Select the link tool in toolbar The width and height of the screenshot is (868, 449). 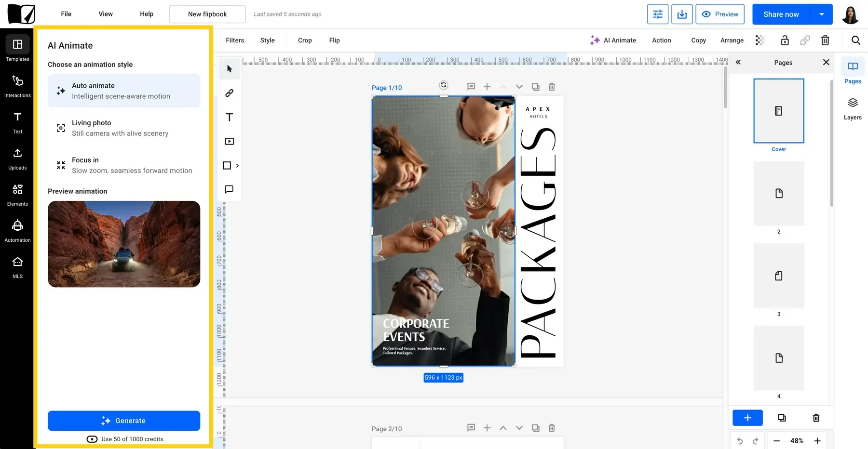point(230,93)
